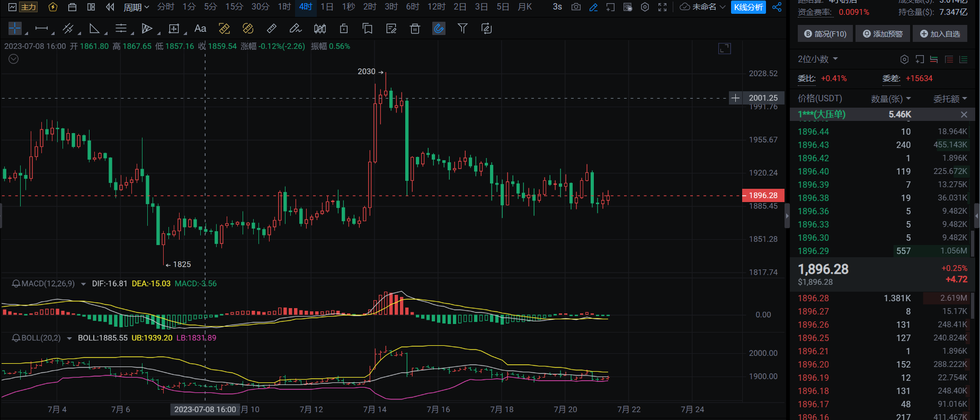Close the 大压单 order row

(964, 115)
